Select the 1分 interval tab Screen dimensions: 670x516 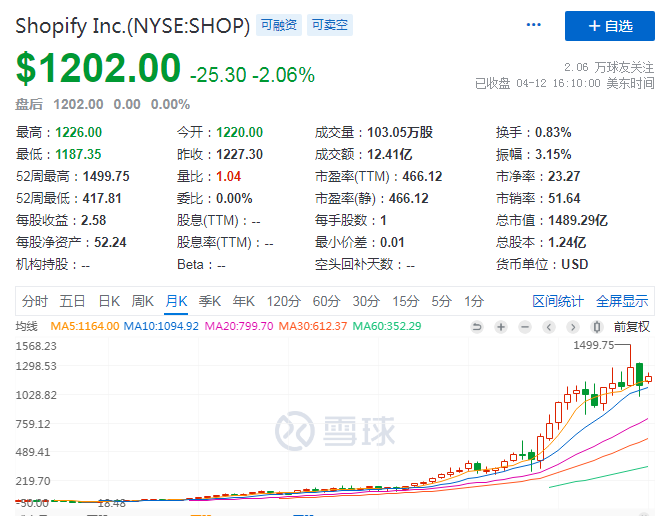tap(474, 301)
